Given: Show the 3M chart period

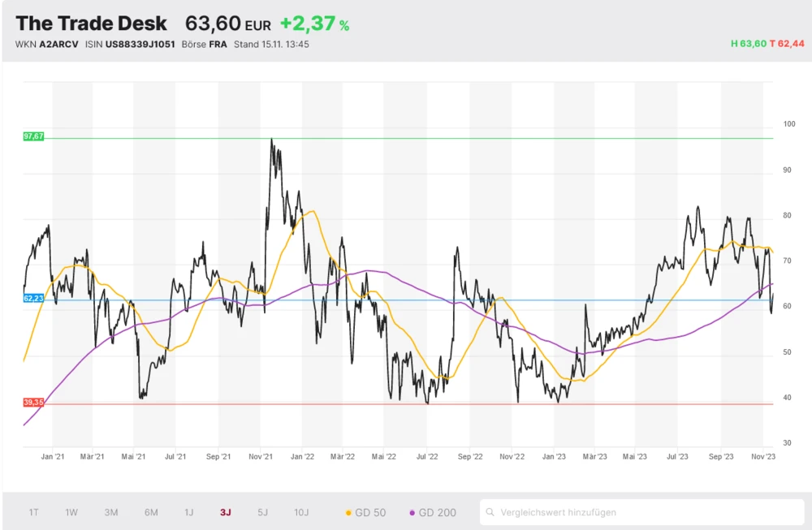Looking at the screenshot, I should pyautogui.click(x=111, y=512).
